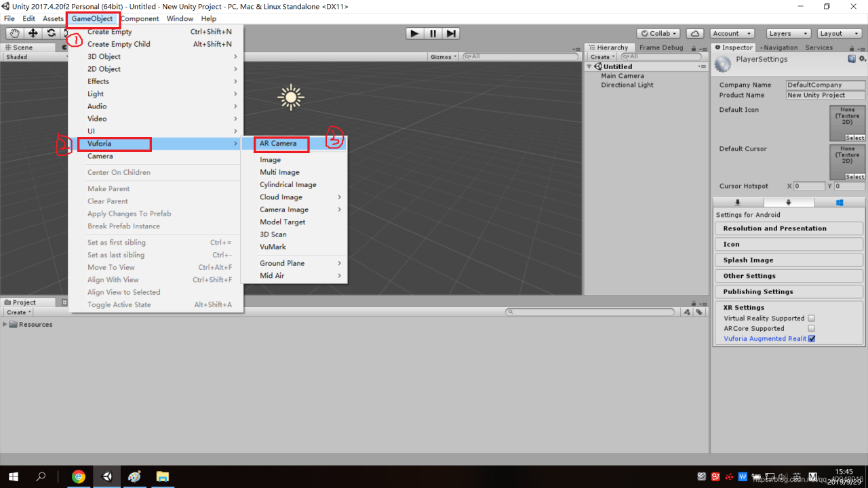Open the Layers dropdown
Image resolution: width=868 pixels, height=488 pixels.
pyautogui.click(x=788, y=33)
